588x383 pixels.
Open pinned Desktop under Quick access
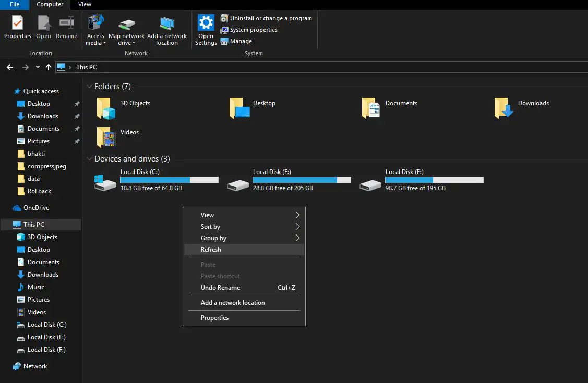coord(39,104)
